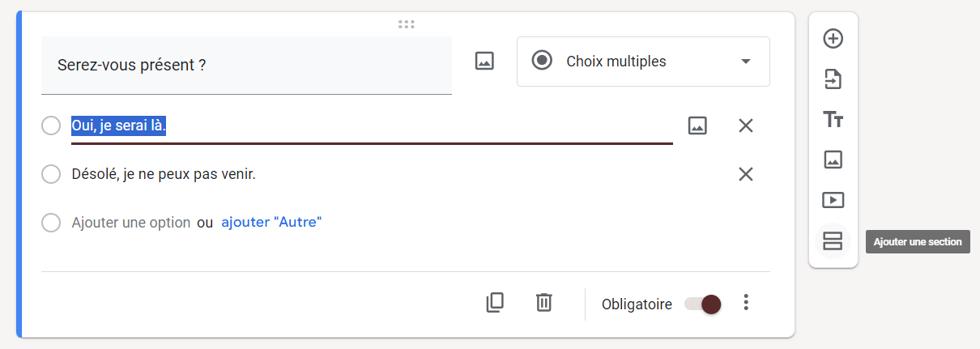Select the 'Oui, je serai là.' radio button

[x=51, y=126]
